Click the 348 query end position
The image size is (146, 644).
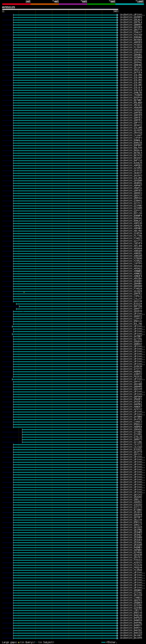pos(115,11)
